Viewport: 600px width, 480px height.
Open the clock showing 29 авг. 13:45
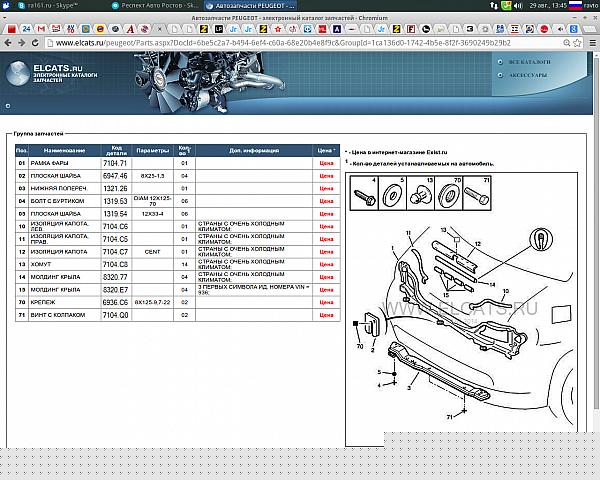coord(548,6)
